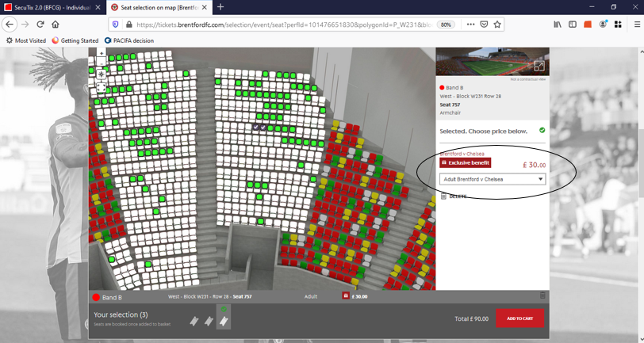Click the padlock icon beside £ 30.00 in bottom bar

346,295
